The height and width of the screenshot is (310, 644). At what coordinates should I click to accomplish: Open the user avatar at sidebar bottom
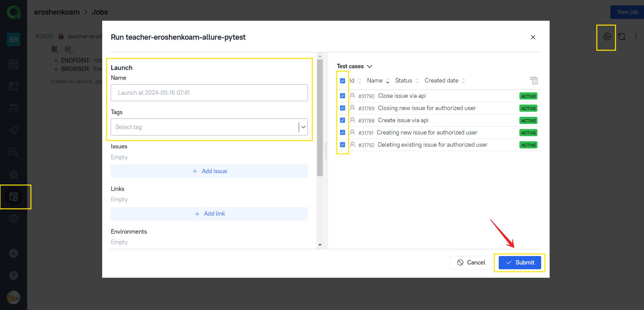[14, 297]
